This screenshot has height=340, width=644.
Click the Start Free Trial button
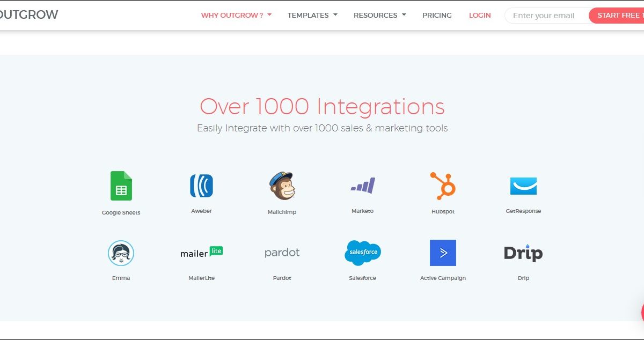(617, 16)
